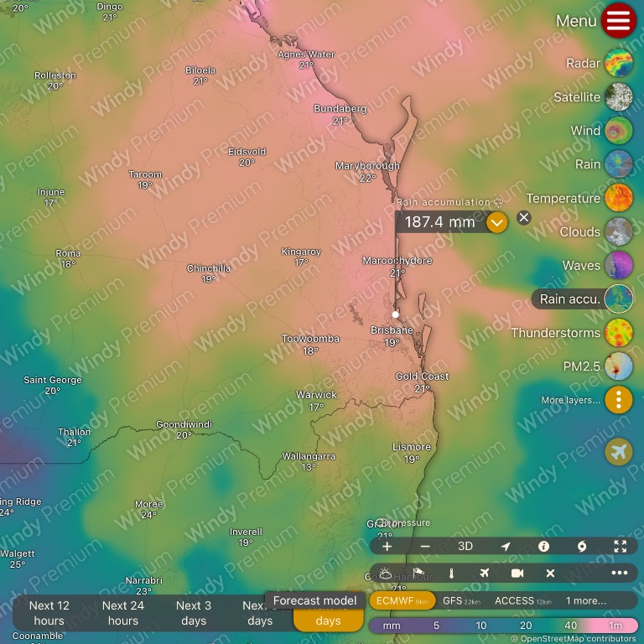
Task: Select the ACCESS 12km forecast model
Action: (523, 601)
